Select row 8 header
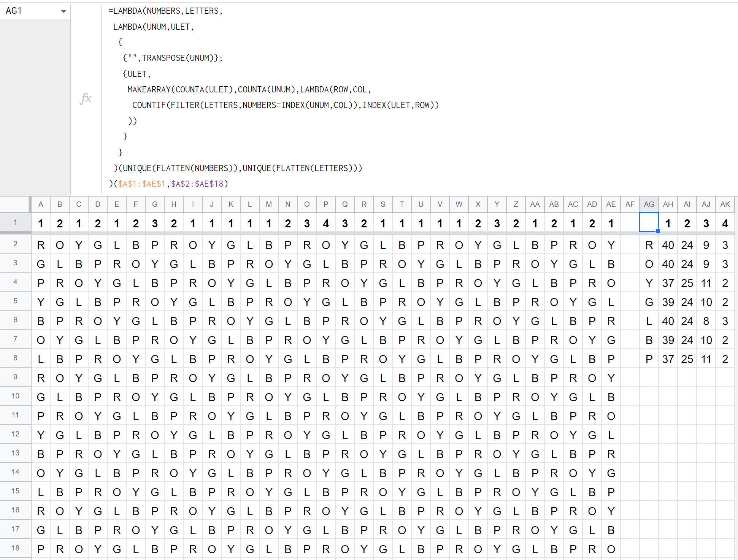 (15, 358)
